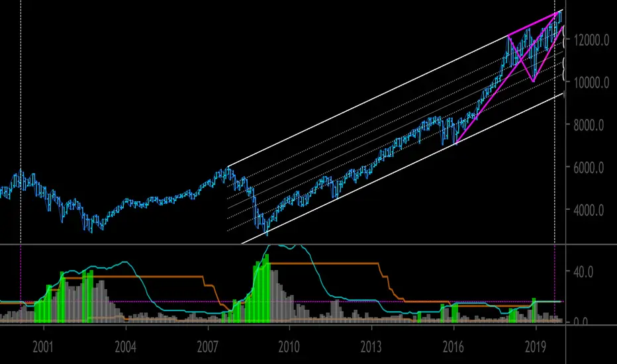The width and height of the screenshot is (617, 364).
Task: Click the tallest green histogram bar near 2009
Action: pyautogui.click(x=267, y=289)
